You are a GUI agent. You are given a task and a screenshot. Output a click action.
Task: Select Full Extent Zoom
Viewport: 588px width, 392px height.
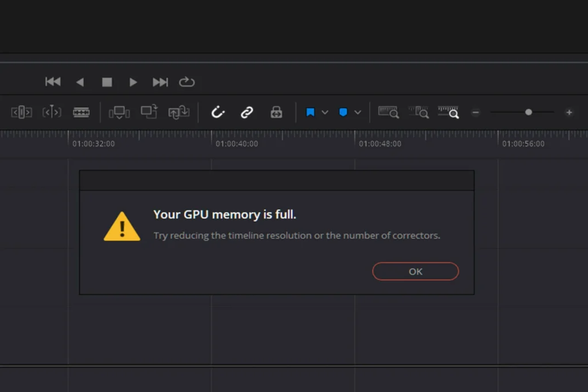coord(389,112)
